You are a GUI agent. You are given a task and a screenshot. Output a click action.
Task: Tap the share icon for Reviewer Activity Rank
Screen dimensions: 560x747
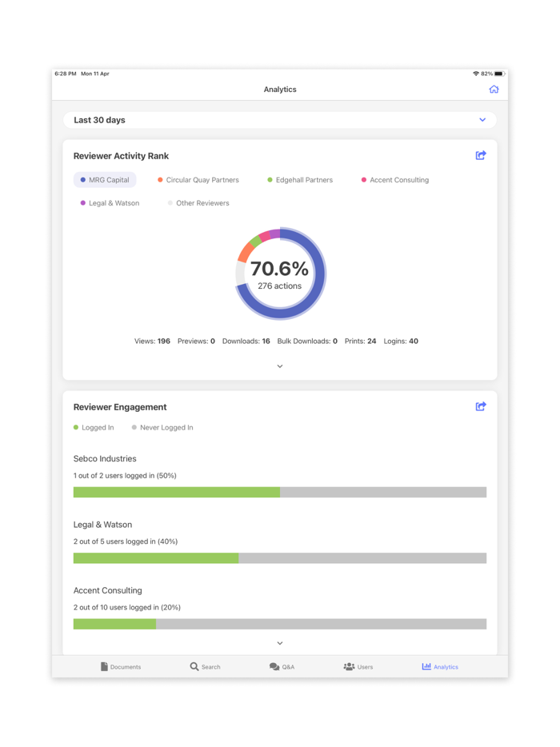(x=481, y=156)
